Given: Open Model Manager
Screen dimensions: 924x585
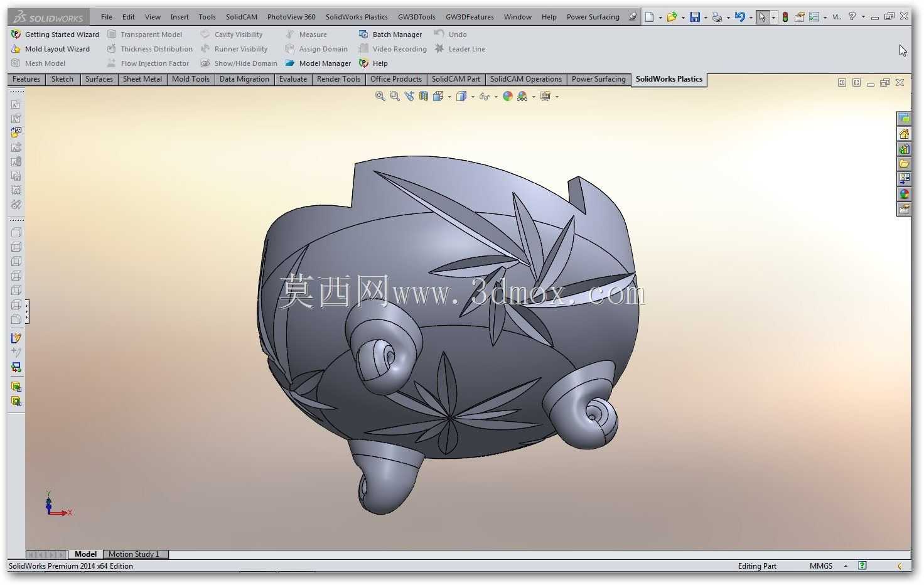Looking at the screenshot, I should point(318,63).
